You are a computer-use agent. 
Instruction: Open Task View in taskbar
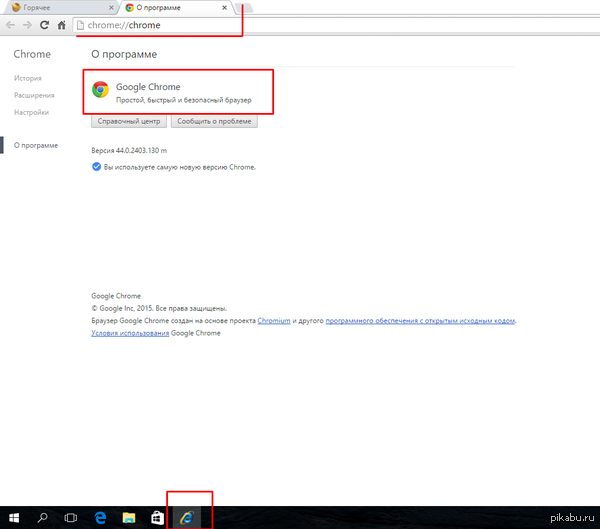pyautogui.click(x=71, y=518)
